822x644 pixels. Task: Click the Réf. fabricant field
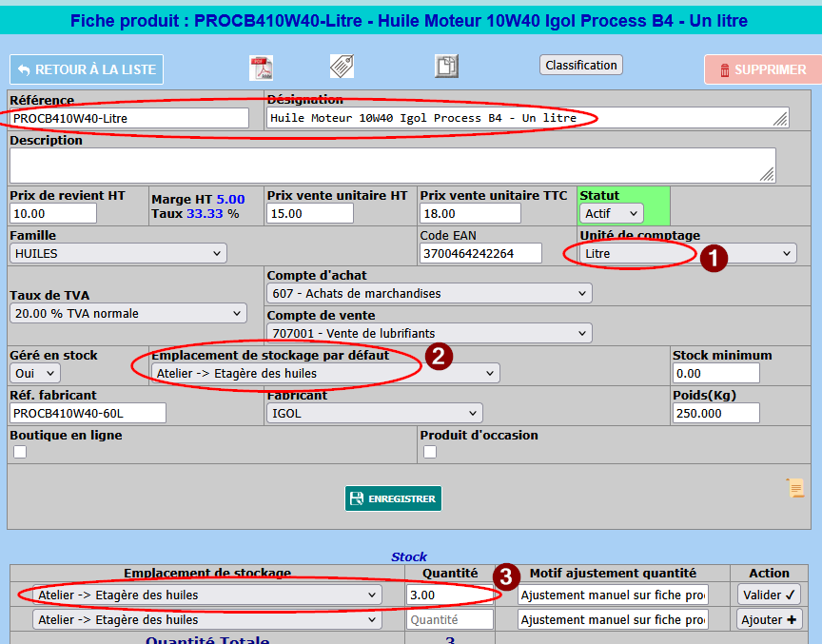(88, 413)
